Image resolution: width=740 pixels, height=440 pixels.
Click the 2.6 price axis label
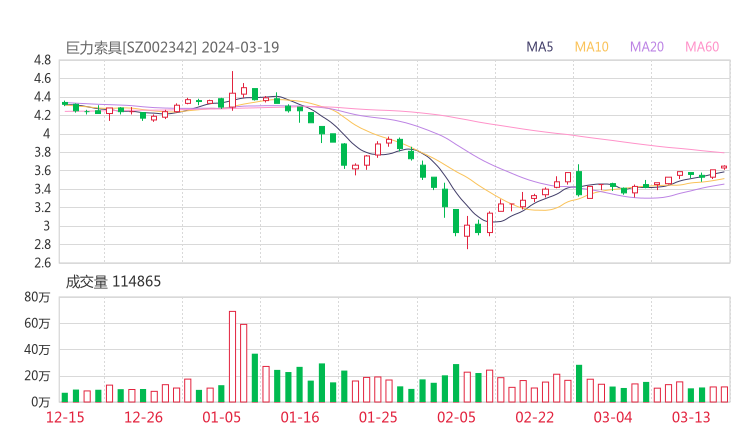pyautogui.click(x=42, y=263)
